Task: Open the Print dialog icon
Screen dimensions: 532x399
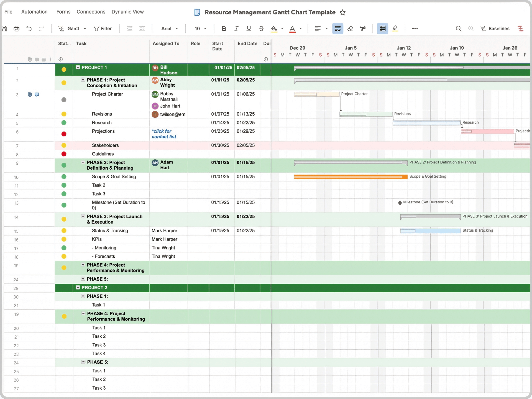Action: tap(16, 29)
